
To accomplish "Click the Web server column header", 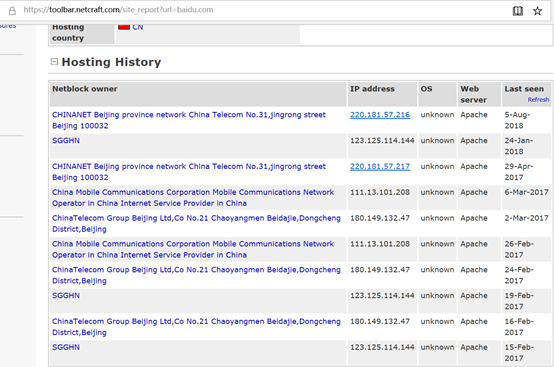I will tap(479, 94).
